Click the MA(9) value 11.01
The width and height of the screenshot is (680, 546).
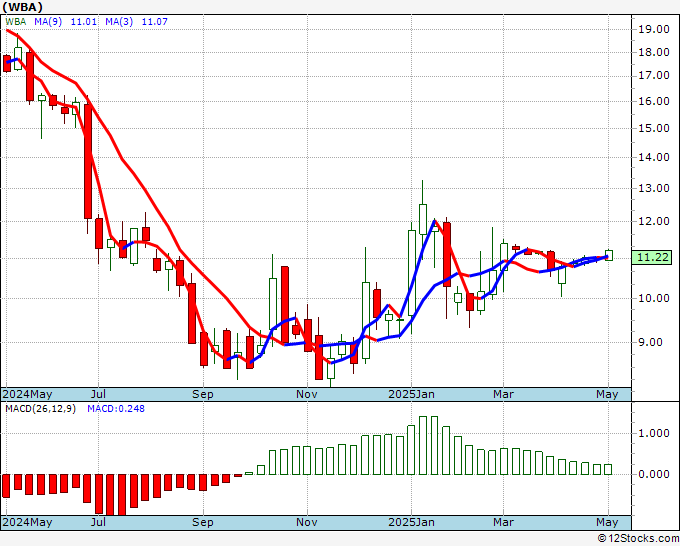tap(83, 22)
